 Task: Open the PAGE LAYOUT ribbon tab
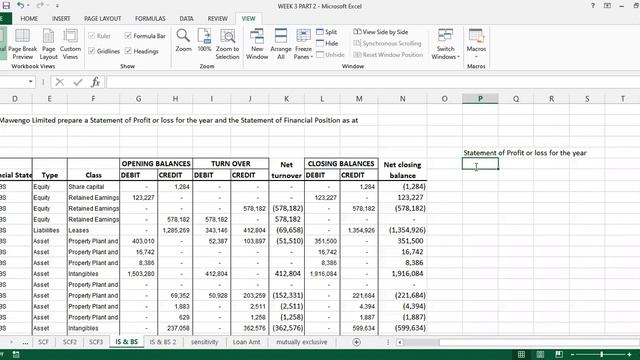[102, 19]
